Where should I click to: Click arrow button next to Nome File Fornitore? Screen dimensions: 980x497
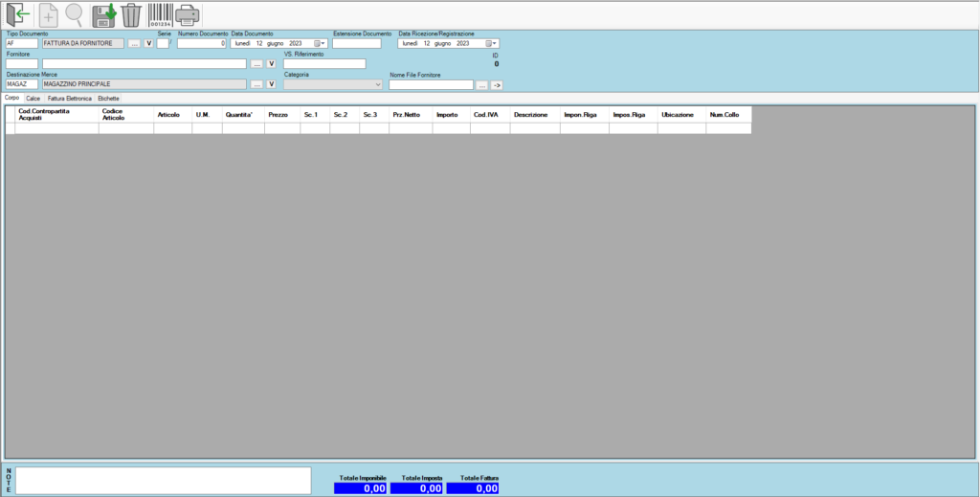[497, 85]
